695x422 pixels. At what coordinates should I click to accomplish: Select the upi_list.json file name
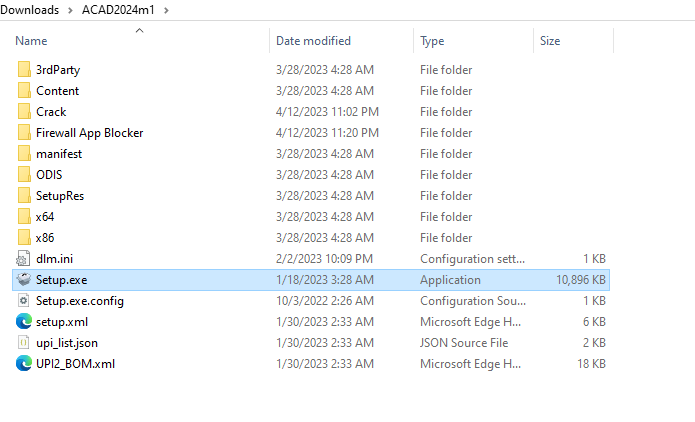pos(67,343)
